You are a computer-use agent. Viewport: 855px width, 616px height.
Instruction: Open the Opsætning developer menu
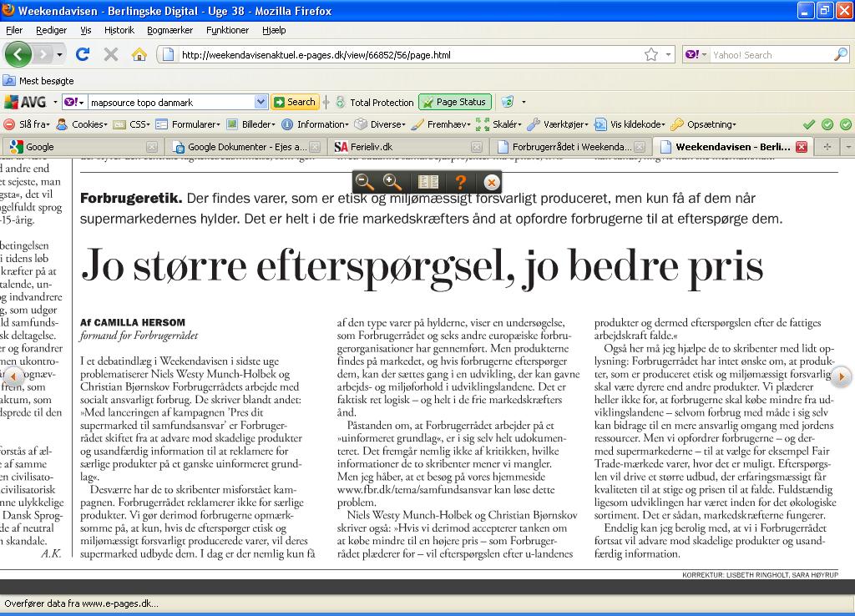[704, 124]
